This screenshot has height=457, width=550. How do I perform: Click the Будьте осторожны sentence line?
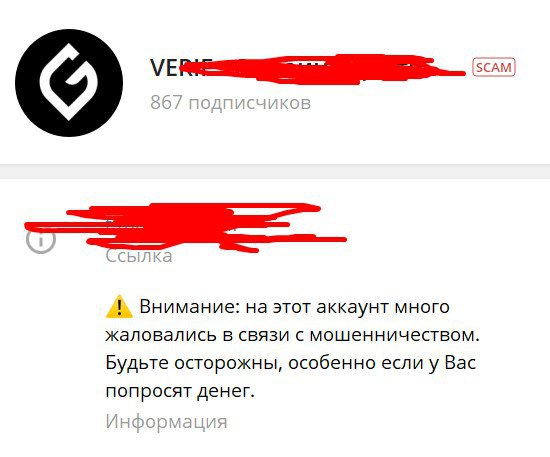pyautogui.click(x=290, y=363)
